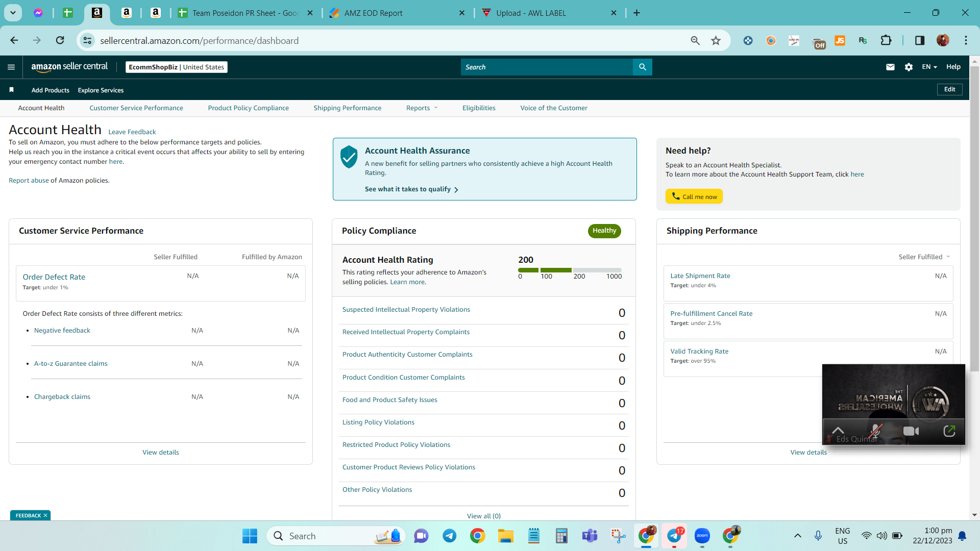
Task: Open the browser side panel icon
Action: coord(920,40)
